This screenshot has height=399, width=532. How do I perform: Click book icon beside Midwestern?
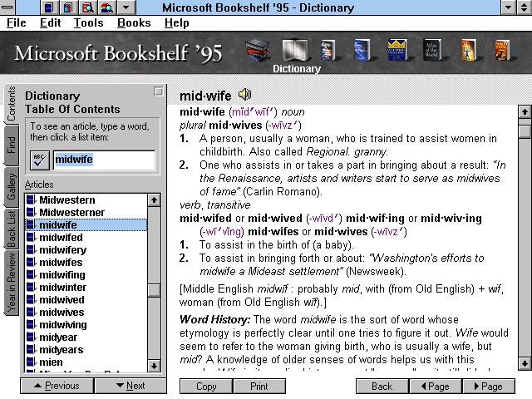pyautogui.click(x=31, y=199)
